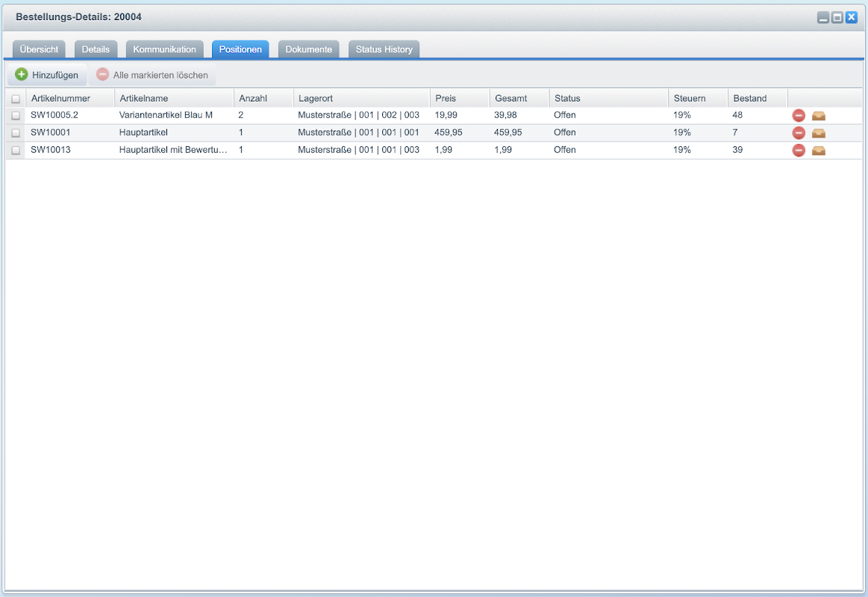Check the row checkbox for SW10013
The image size is (868, 597).
click(x=16, y=150)
